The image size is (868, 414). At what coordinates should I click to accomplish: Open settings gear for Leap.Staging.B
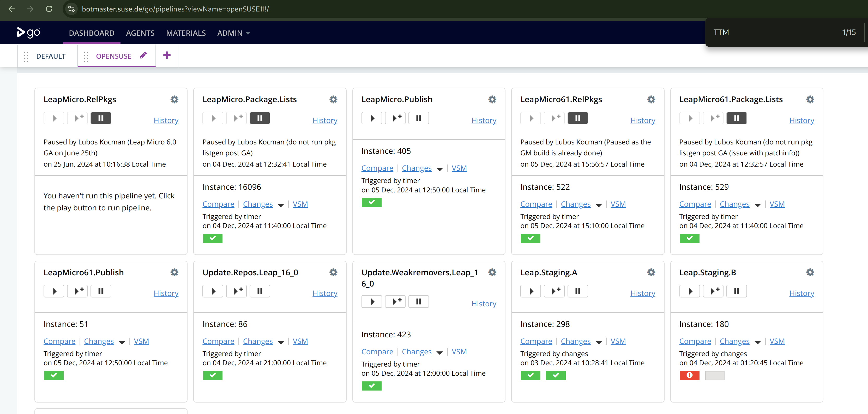click(x=810, y=272)
